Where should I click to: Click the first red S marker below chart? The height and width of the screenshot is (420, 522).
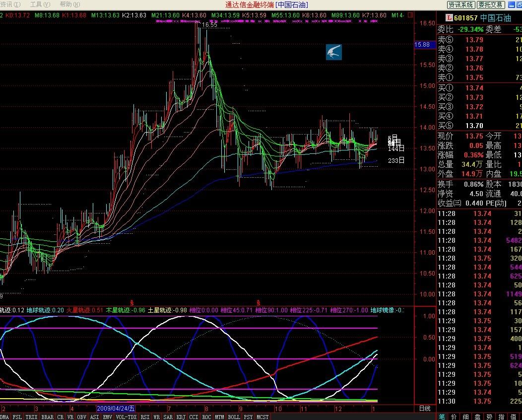click(132, 302)
